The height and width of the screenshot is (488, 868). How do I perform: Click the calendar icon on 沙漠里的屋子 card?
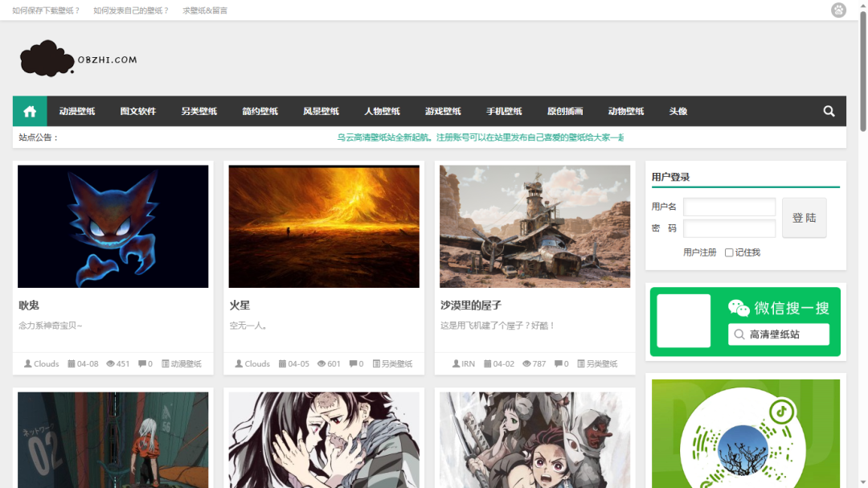488,364
